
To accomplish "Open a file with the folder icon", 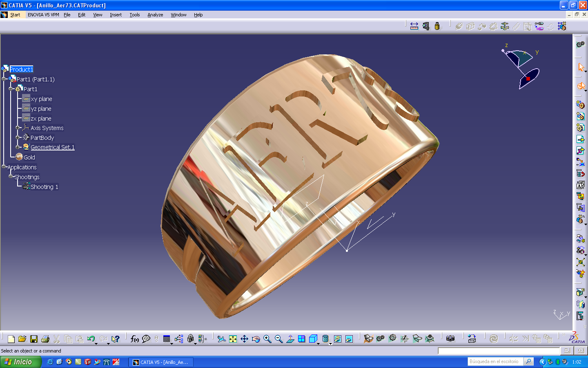I will pyautogui.click(x=22, y=339).
